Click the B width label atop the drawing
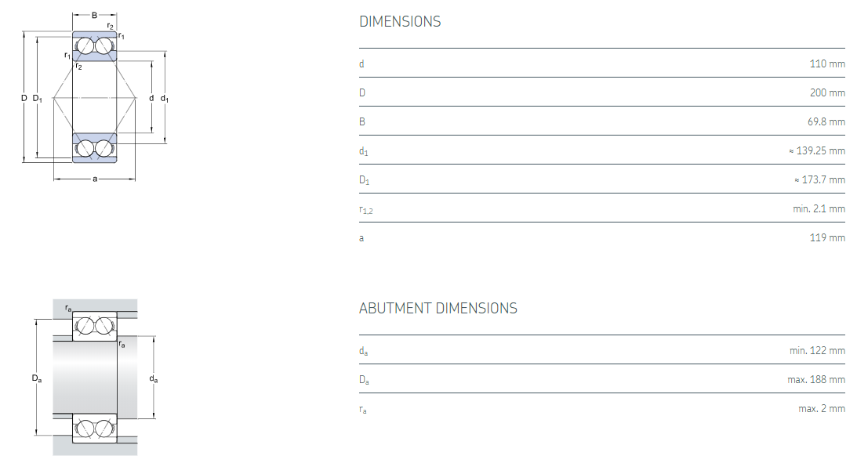Screen dimensions: 868x474 94,15
